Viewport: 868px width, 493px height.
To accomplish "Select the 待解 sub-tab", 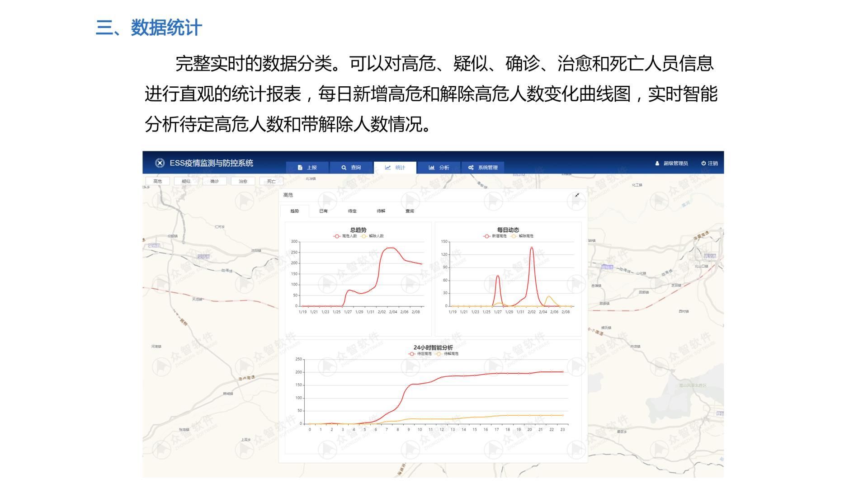I will [x=381, y=211].
